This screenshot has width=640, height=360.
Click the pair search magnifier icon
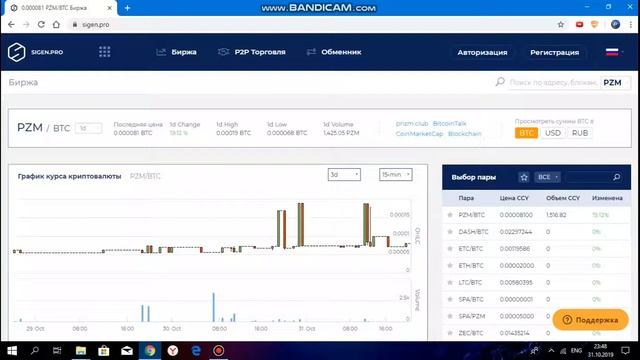(616, 177)
